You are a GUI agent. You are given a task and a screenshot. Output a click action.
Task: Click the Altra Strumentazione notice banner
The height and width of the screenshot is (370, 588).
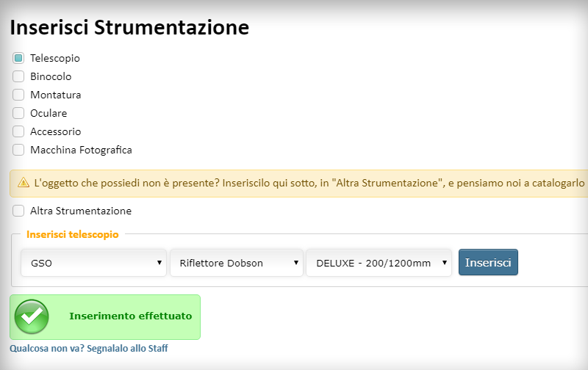[x=299, y=183]
